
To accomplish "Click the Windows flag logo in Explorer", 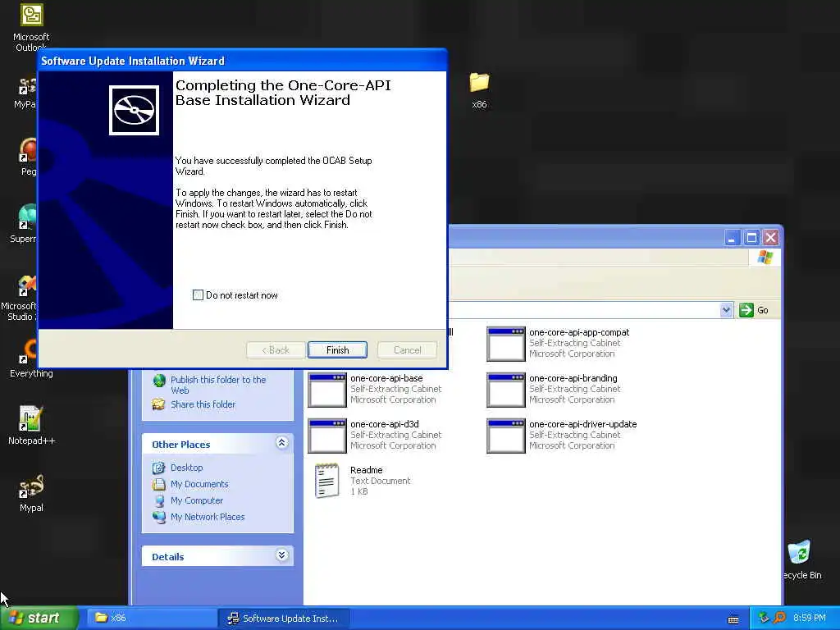I will coord(765,258).
